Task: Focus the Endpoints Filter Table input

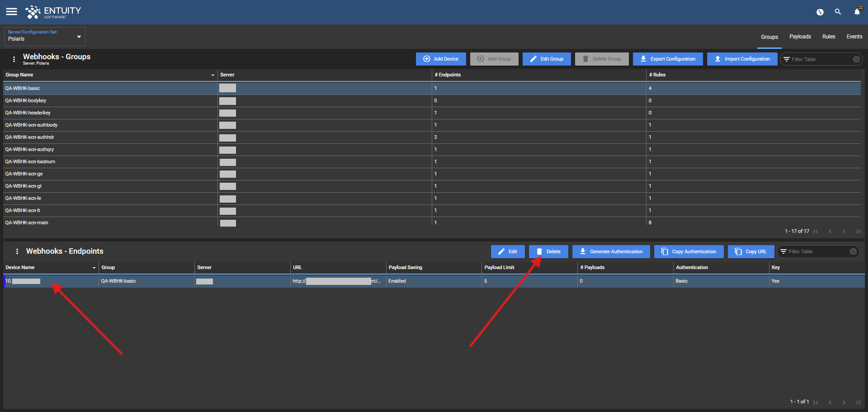Action: (817, 251)
